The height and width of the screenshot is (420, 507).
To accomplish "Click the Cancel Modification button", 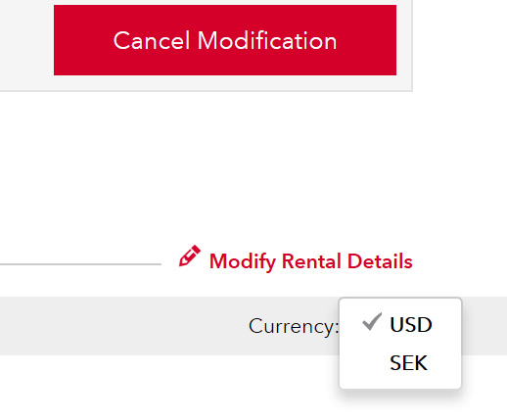I will [x=225, y=40].
